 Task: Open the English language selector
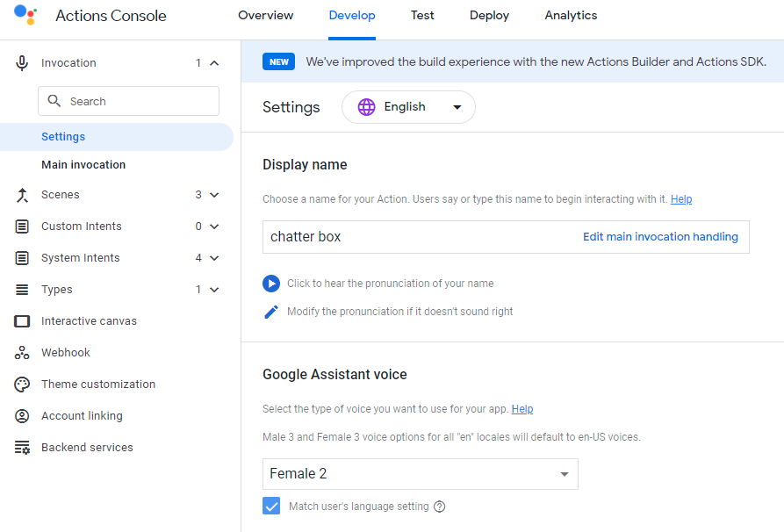[407, 106]
